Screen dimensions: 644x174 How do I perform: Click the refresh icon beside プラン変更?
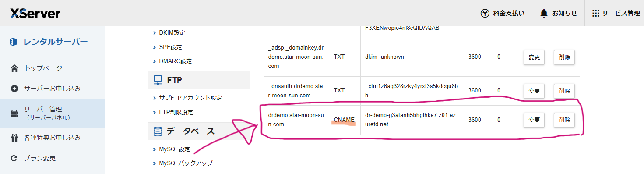click(14, 158)
